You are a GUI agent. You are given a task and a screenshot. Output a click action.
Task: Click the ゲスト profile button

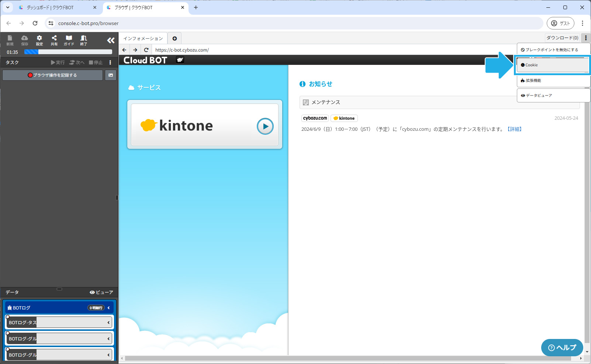(x=560, y=23)
